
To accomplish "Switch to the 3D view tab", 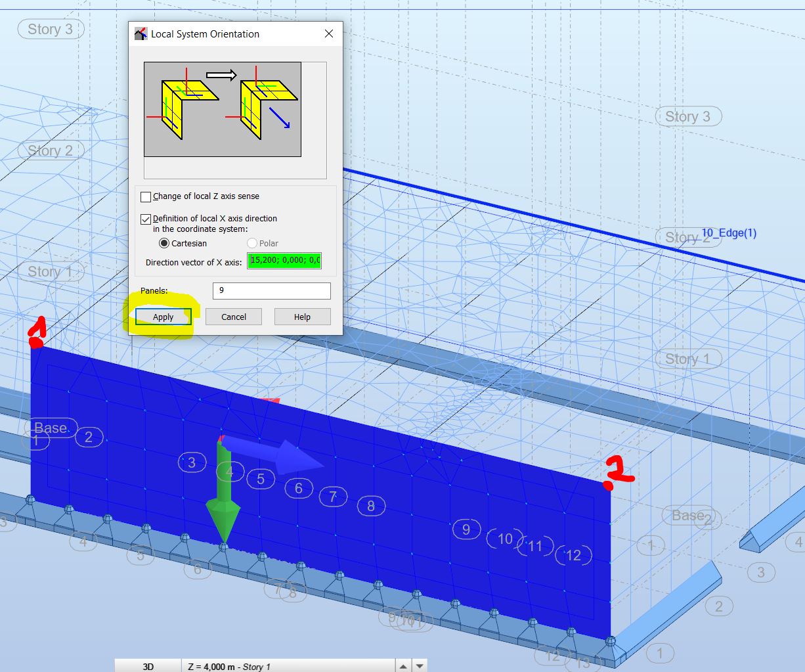I will 147,665.
